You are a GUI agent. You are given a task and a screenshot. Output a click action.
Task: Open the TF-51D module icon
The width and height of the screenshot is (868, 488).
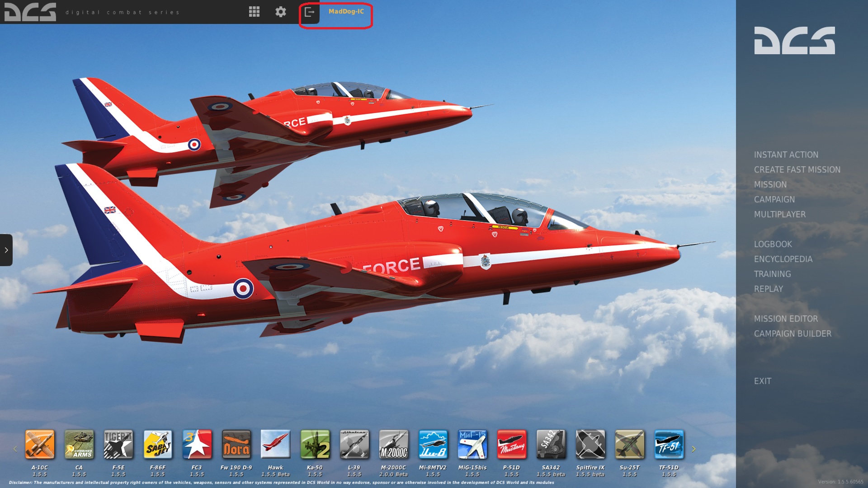click(x=669, y=444)
